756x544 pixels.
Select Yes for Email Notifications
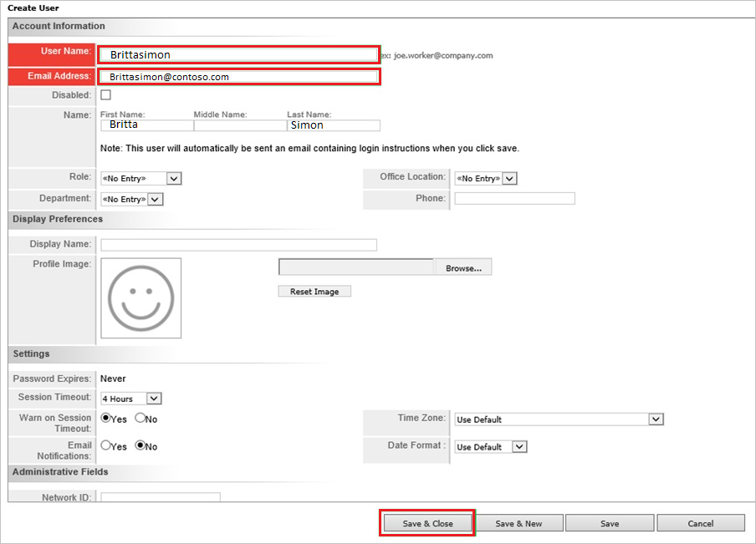point(105,445)
